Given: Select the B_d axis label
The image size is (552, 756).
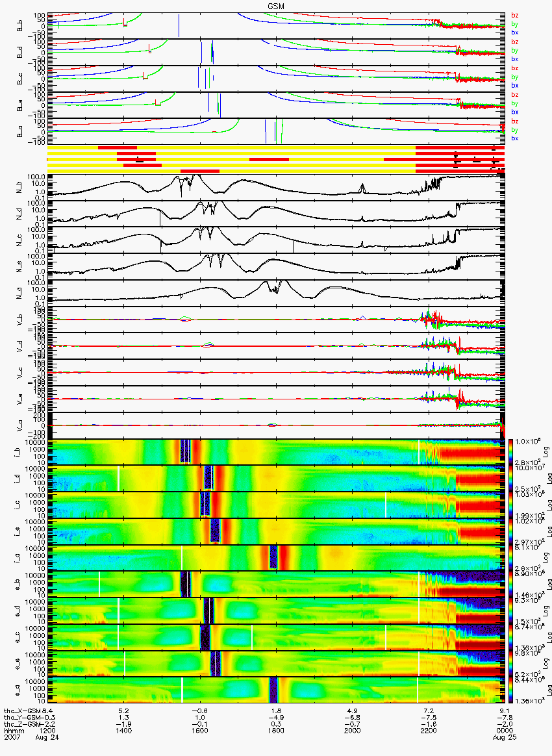Looking at the screenshot, I should click(19, 52).
